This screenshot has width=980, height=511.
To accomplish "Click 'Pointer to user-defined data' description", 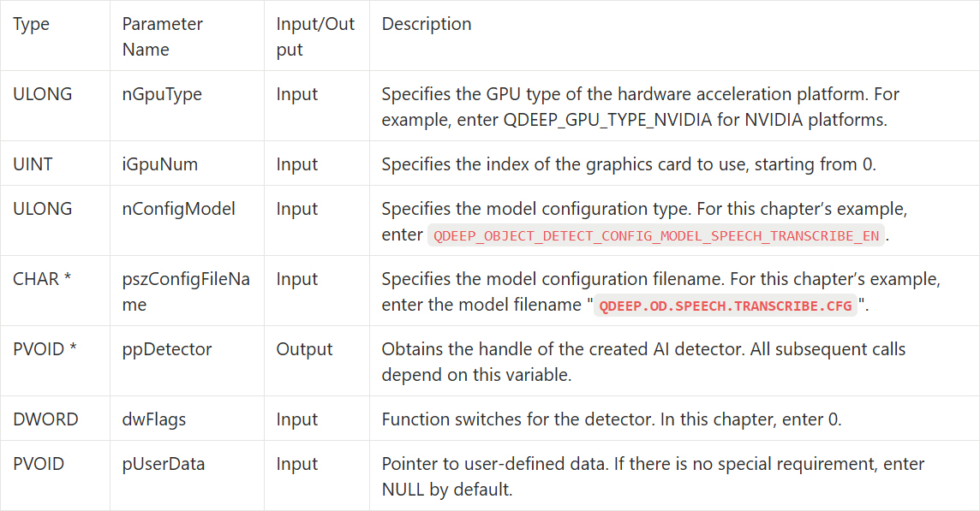I will [x=653, y=476].
